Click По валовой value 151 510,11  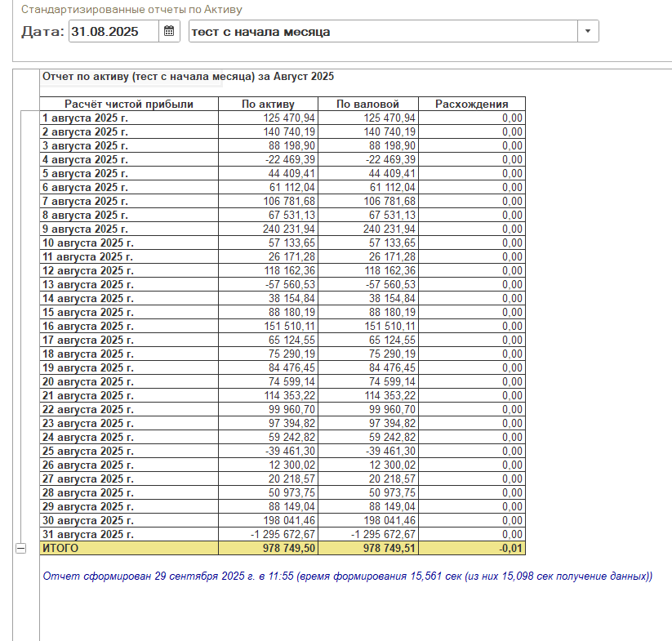(x=368, y=326)
